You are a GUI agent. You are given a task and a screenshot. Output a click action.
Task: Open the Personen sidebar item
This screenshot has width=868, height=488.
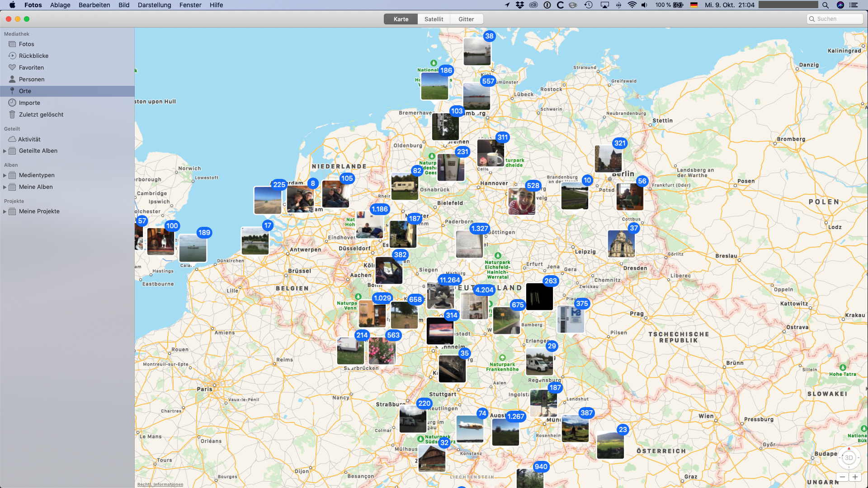point(32,79)
